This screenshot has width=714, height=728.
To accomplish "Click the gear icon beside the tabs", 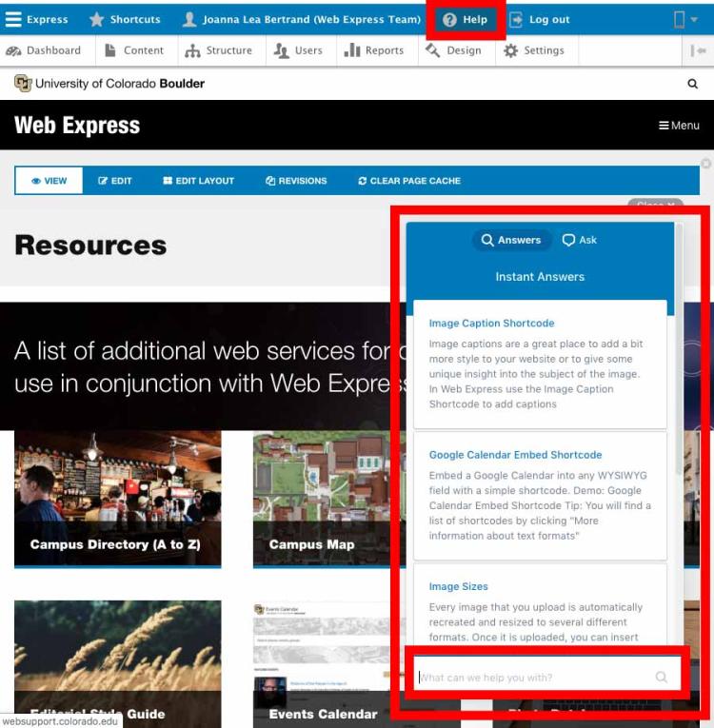I will pos(706,164).
